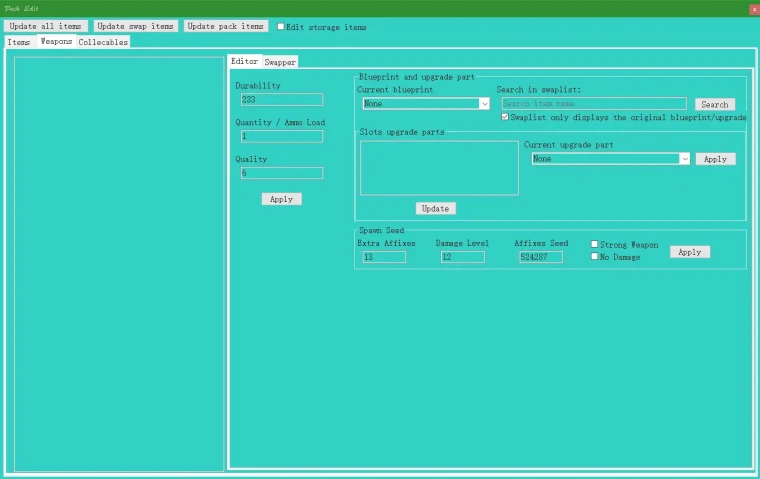Select the Editor tab
Viewport: 760px width, 479px height.
point(244,61)
